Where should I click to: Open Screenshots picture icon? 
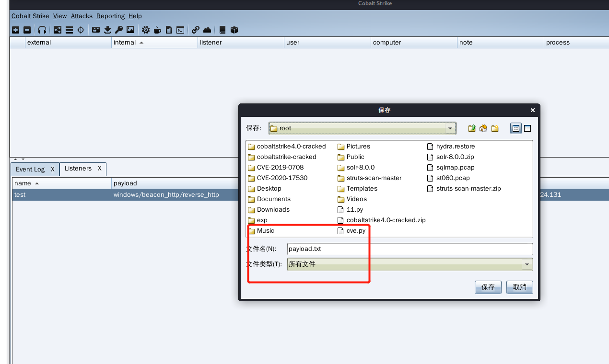130,30
